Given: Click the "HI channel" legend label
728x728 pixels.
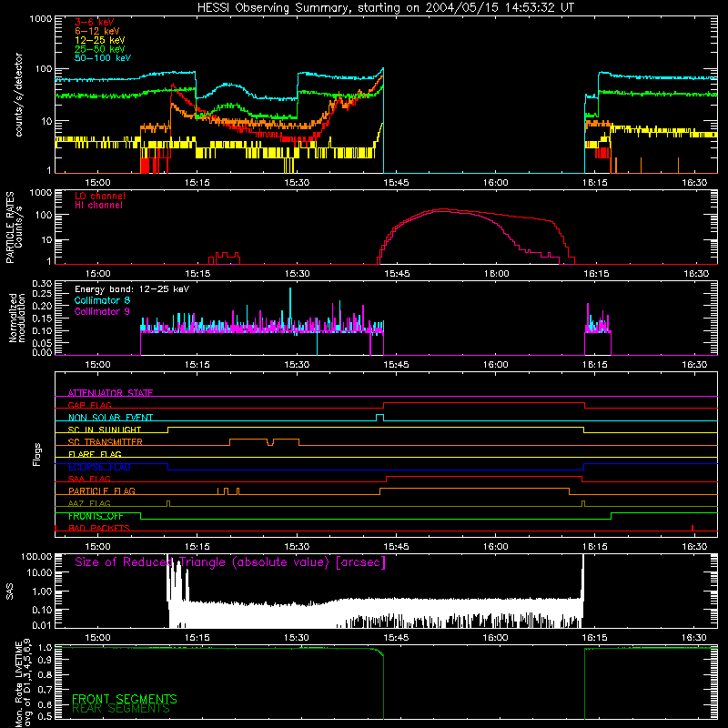Looking at the screenshot, I should [x=99, y=205].
